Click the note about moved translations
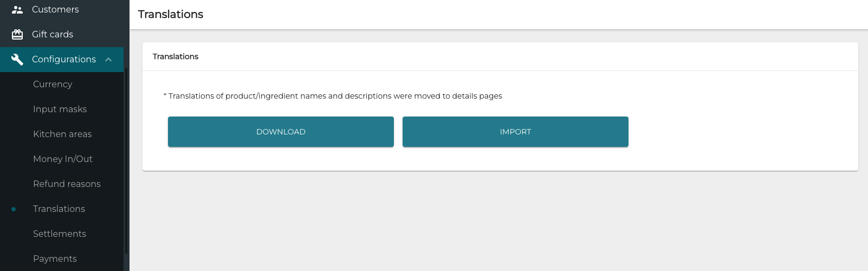Screen dimensions: 868x271 333,96
